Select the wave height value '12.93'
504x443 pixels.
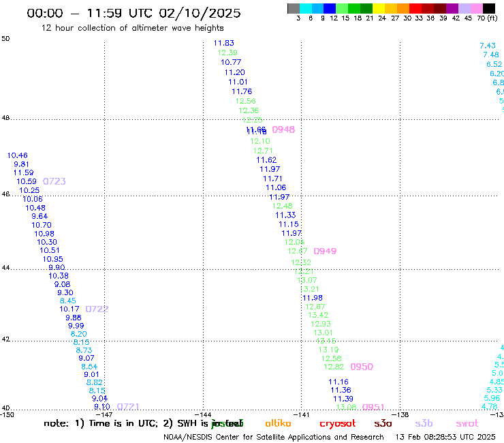point(321,324)
